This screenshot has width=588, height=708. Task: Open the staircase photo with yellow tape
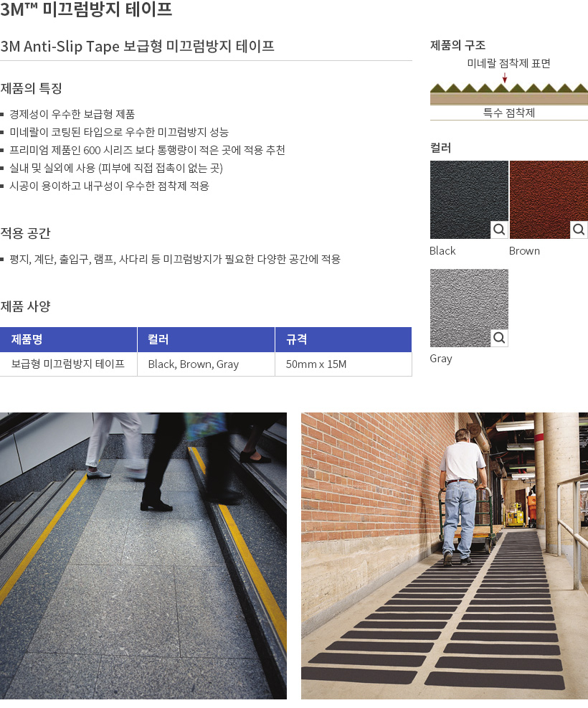tap(143, 556)
